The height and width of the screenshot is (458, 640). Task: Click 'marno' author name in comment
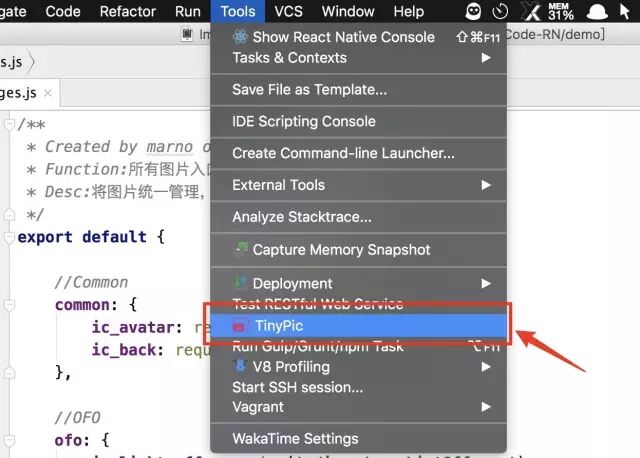pos(169,147)
